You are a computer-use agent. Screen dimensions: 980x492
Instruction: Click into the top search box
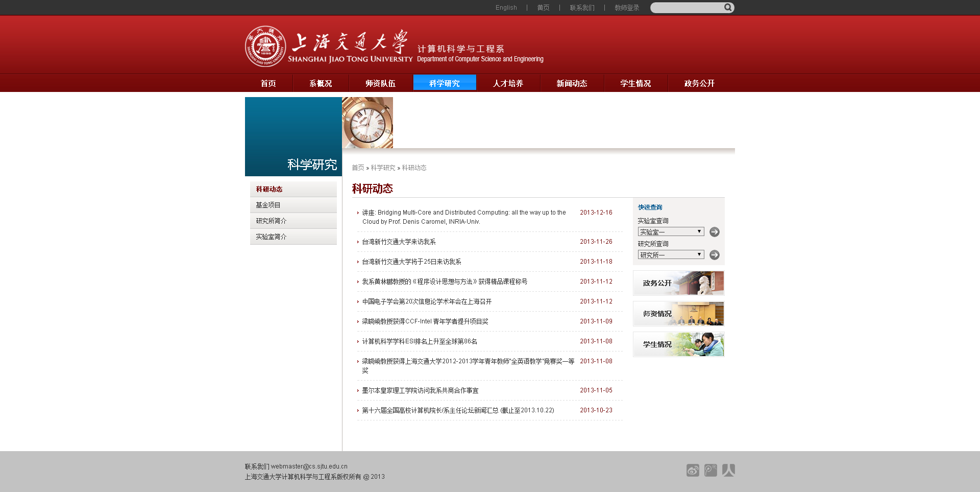tap(687, 8)
